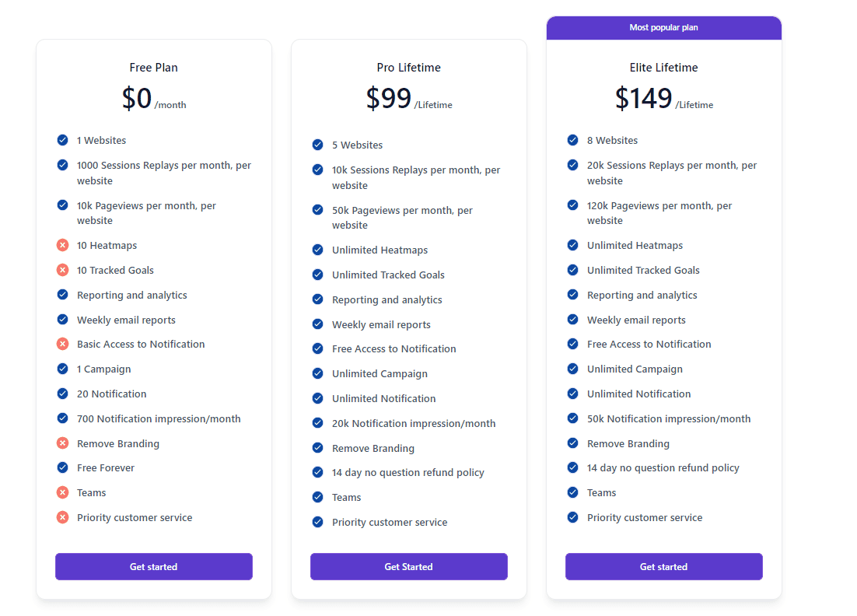
Task: Select the 'Free Plan' title
Action: tap(153, 68)
